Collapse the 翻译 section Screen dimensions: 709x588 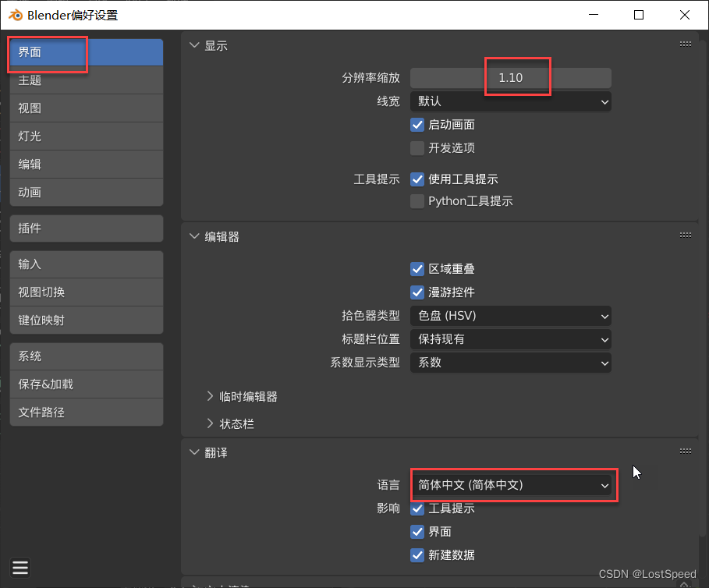(194, 452)
